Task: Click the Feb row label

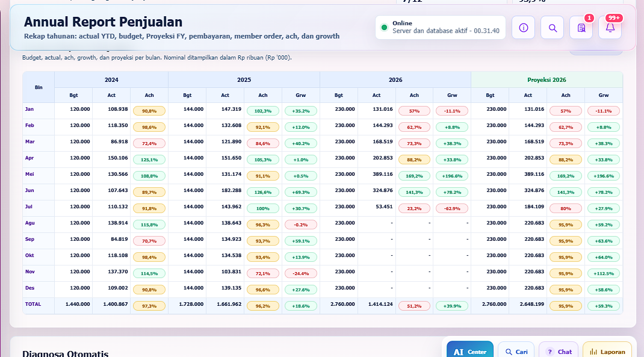Action: click(29, 125)
